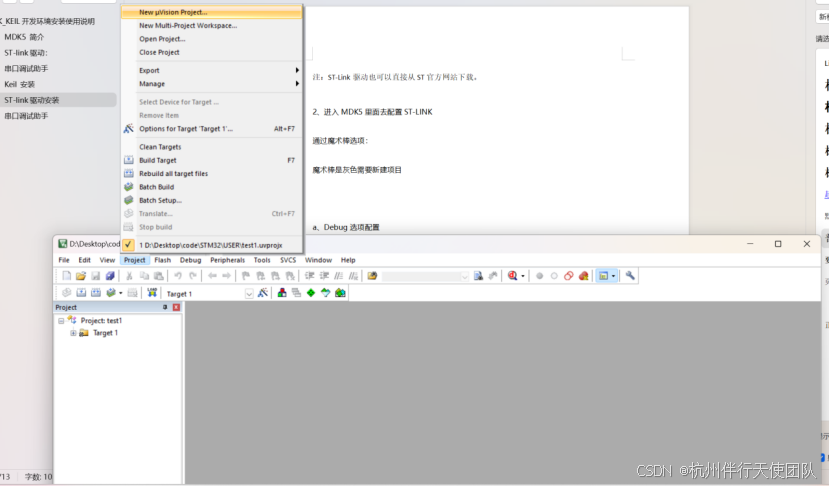Image resolution: width=829 pixels, height=487 pixels.
Task: Click the checked recent project test1.uvprojx
Action: tap(211, 245)
